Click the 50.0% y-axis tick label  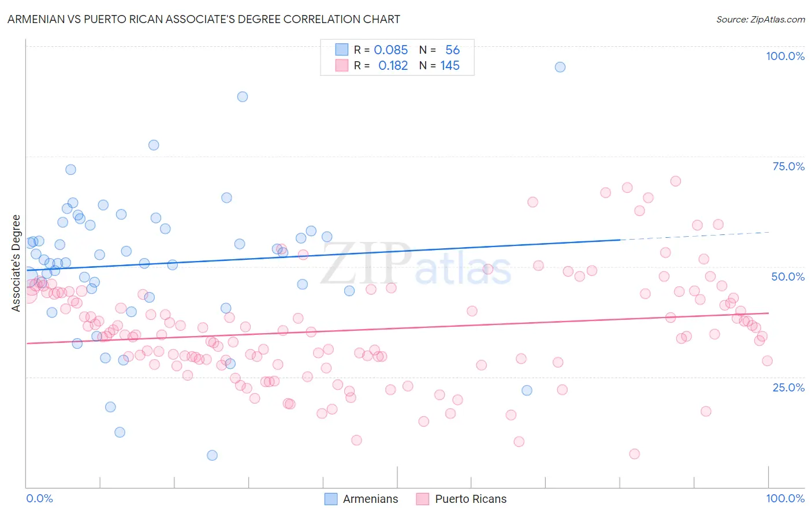click(788, 277)
